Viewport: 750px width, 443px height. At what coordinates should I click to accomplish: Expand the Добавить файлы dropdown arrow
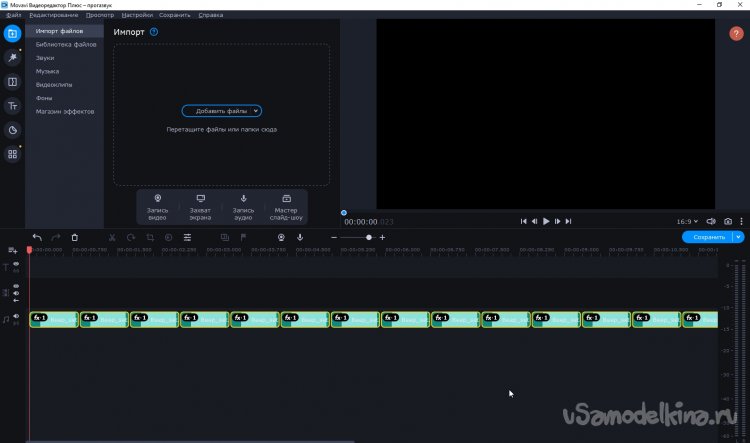(256, 111)
